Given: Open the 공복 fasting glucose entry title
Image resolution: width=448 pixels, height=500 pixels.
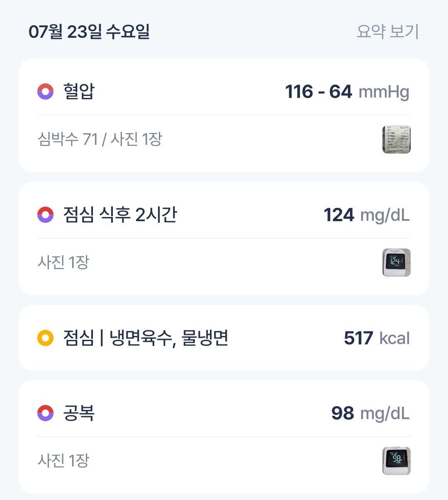Looking at the screenshot, I should 79,413.
